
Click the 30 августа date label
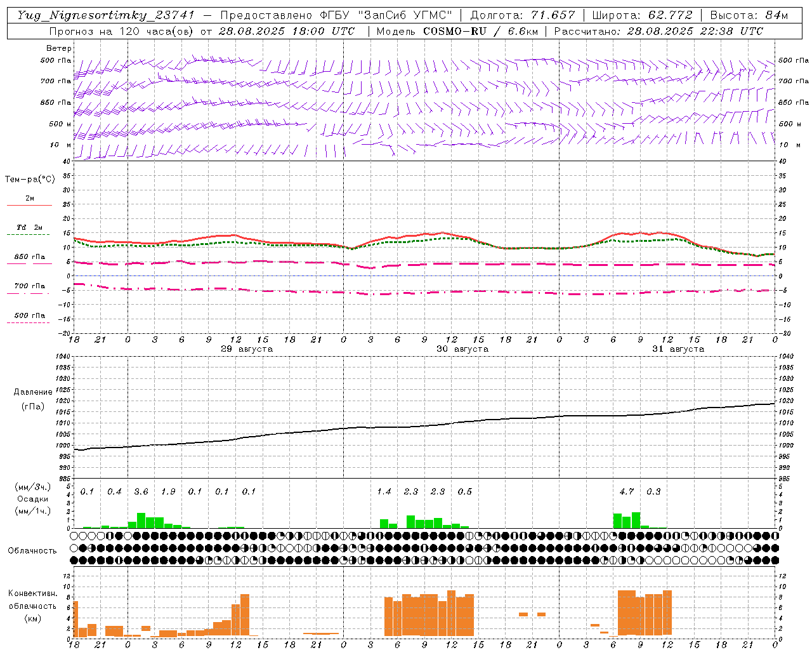(462, 349)
